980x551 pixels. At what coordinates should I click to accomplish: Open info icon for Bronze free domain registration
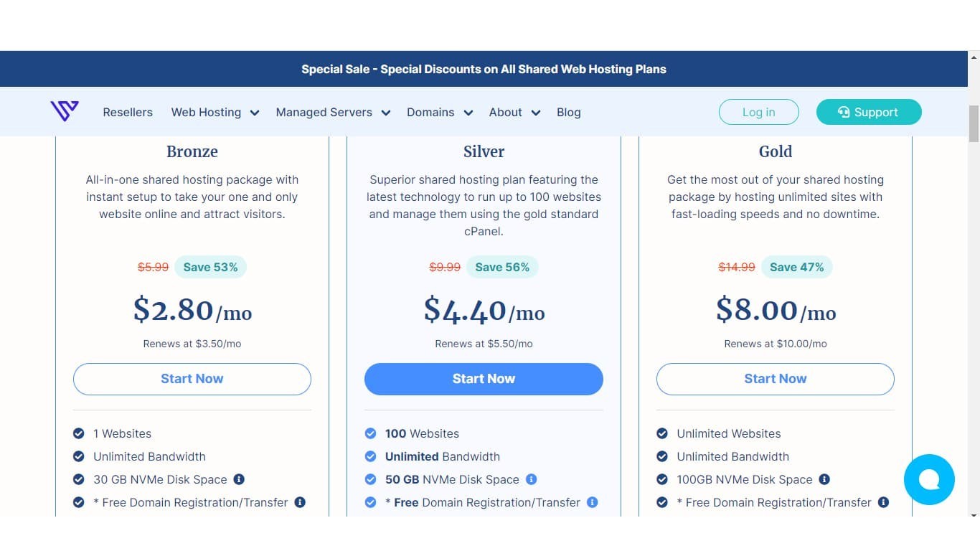click(x=300, y=502)
